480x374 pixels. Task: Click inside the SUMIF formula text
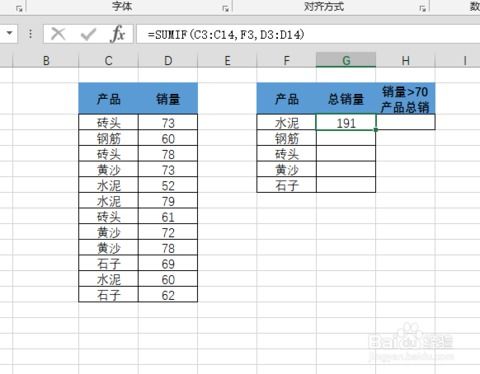point(226,34)
